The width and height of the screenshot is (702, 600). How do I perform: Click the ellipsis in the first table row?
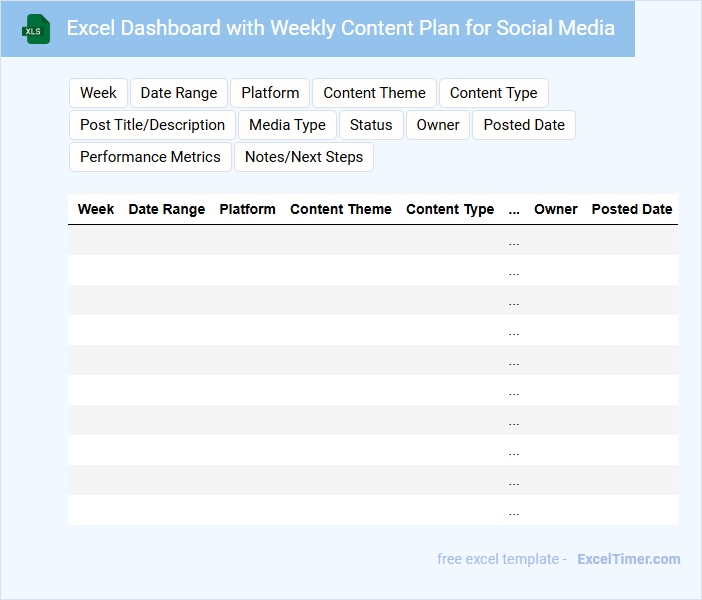(x=514, y=241)
